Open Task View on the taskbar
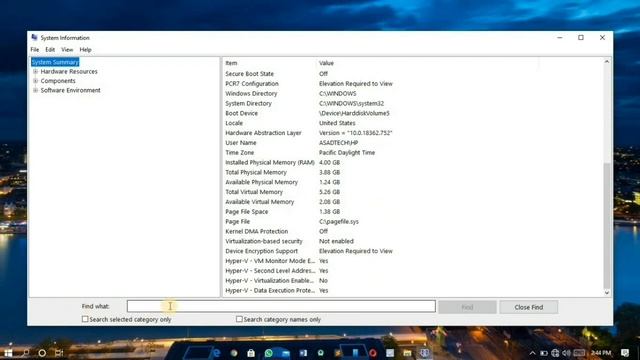The image size is (640, 360). coord(59,353)
